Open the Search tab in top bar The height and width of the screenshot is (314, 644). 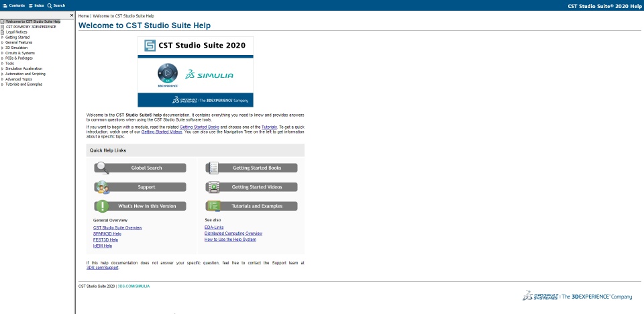[x=56, y=5]
